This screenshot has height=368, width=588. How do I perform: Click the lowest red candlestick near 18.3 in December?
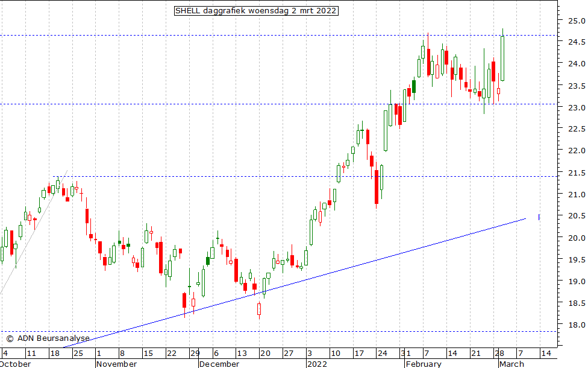click(259, 309)
